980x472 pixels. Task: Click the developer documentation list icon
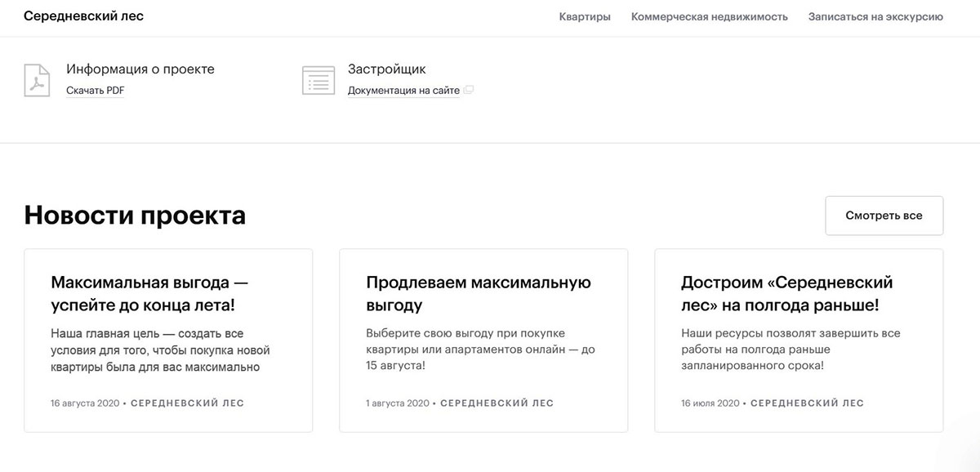tap(318, 81)
